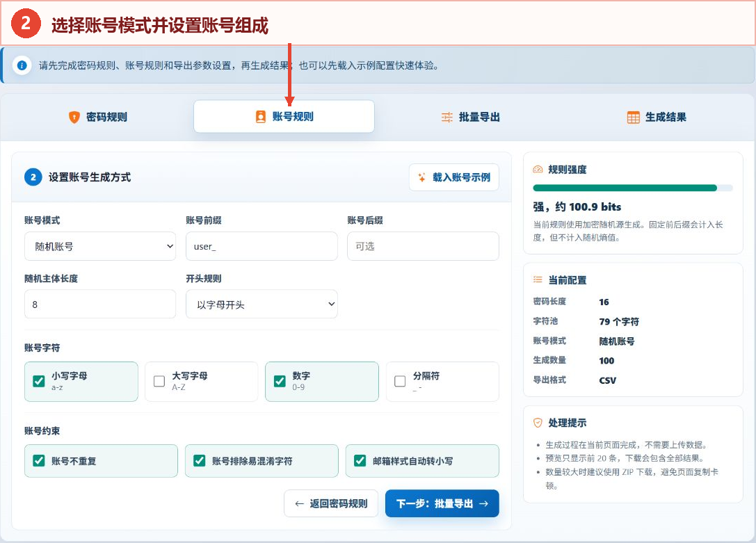This screenshot has height=543, width=756.
Task: Click the 规则强度 panel heading
Action: [568, 169]
